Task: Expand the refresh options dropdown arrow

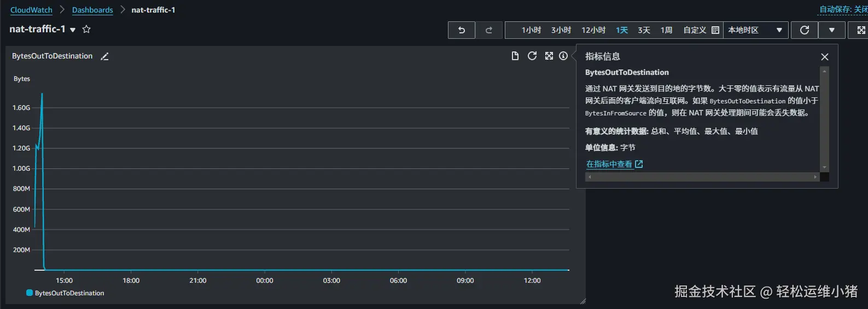Action: [831, 30]
